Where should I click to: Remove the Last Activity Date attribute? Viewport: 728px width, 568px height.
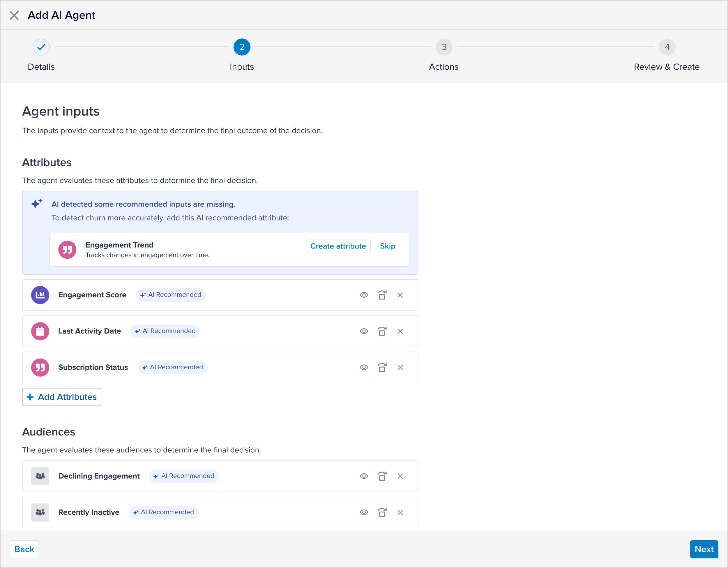pyautogui.click(x=400, y=331)
